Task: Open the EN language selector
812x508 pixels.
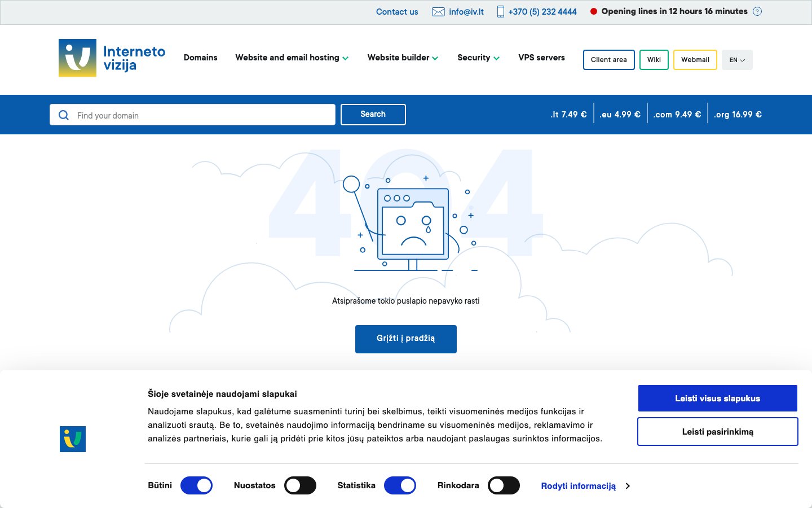Action: tap(737, 60)
